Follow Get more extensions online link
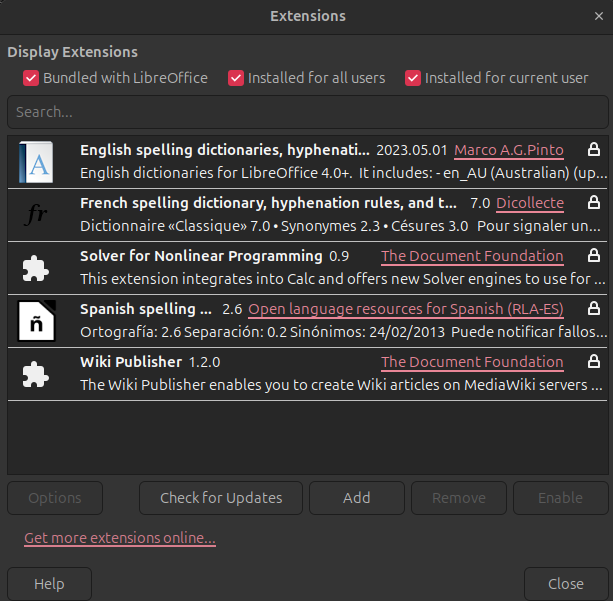This screenshot has width=613, height=601. (x=120, y=539)
